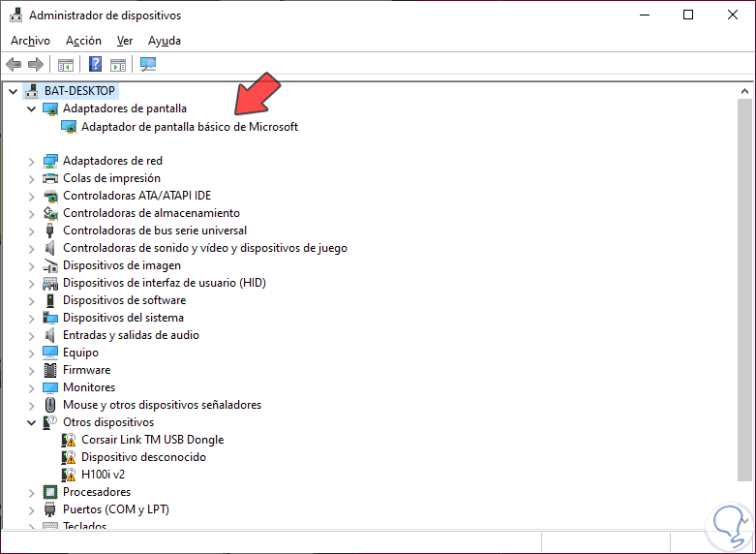This screenshot has height=554, width=756.
Task: Click the Colas de impresión printer icon
Action: point(50,178)
